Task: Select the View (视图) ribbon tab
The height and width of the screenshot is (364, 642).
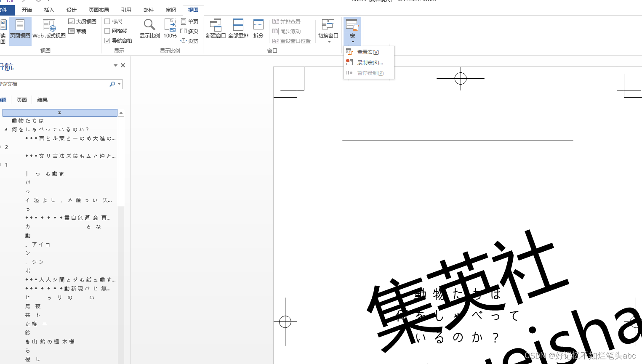Action: [x=193, y=10]
